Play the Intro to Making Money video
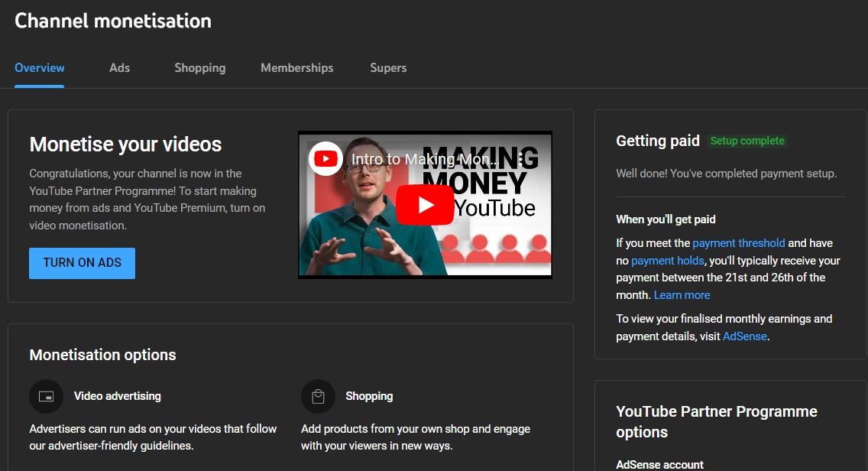Image resolution: width=868 pixels, height=471 pixels. coord(425,205)
